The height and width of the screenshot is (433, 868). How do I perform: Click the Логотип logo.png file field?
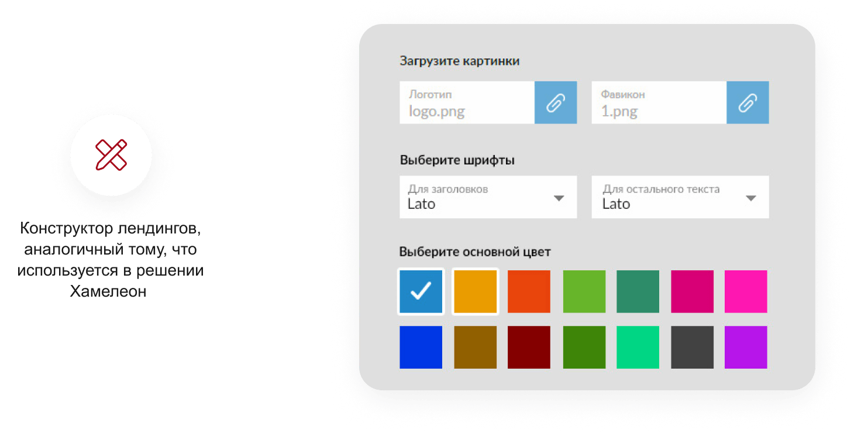[x=467, y=103]
